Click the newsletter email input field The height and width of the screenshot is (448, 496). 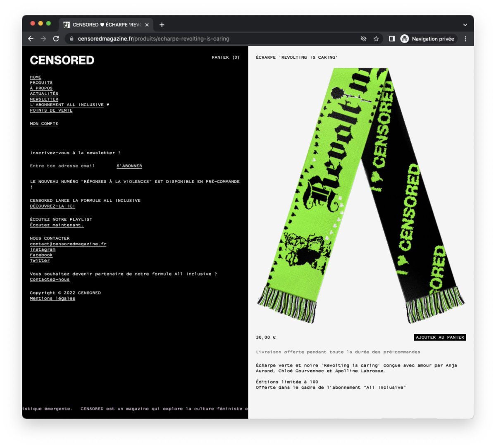point(70,166)
